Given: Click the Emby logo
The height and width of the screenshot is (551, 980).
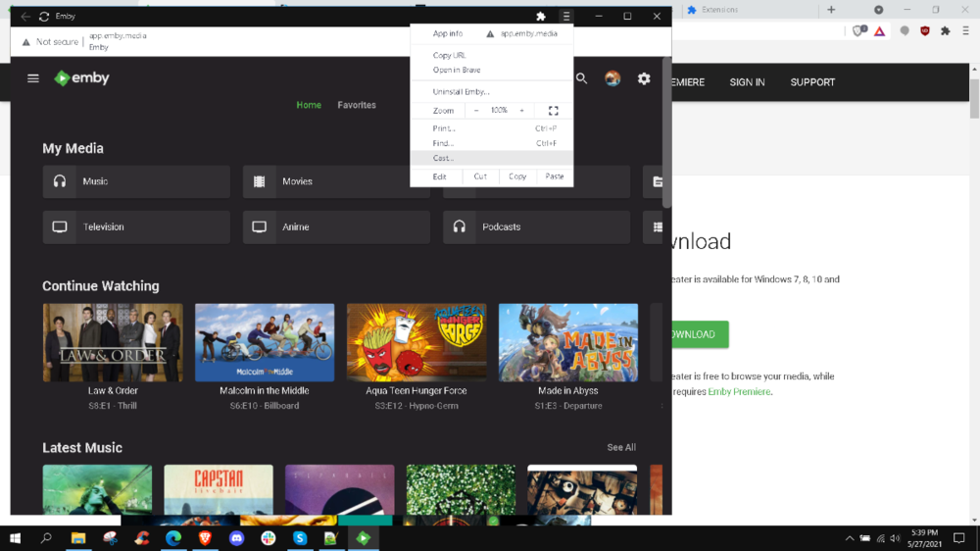Looking at the screenshot, I should pos(81,78).
